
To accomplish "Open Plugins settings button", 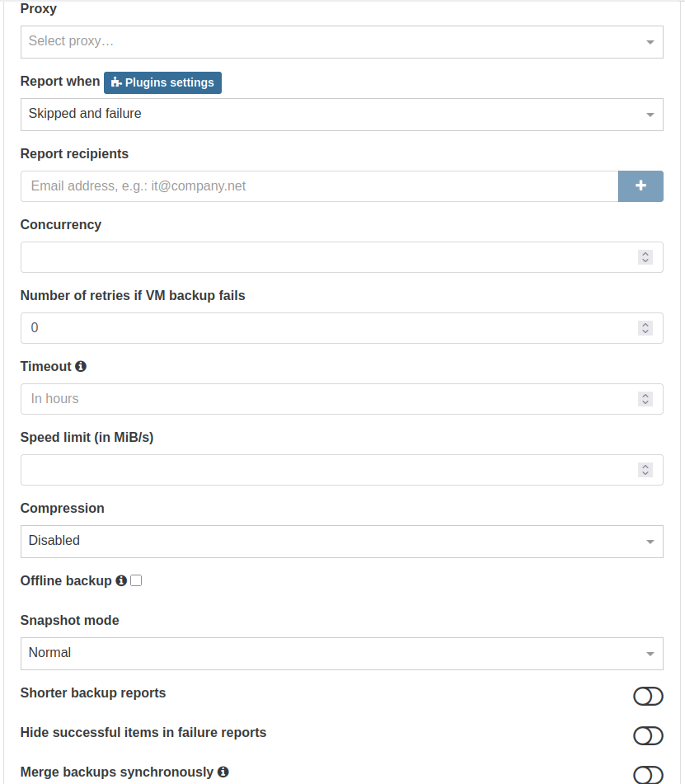I will pos(162,82).
